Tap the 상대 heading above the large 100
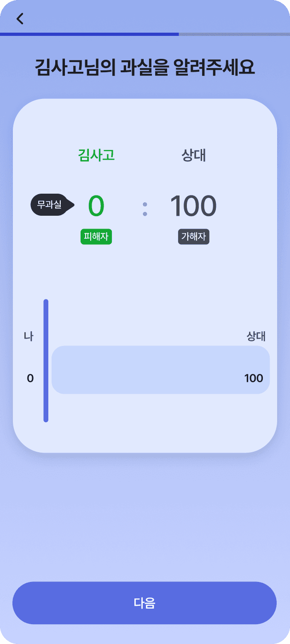290x644 pixels. pyautogui.click(x=194, y=155)
